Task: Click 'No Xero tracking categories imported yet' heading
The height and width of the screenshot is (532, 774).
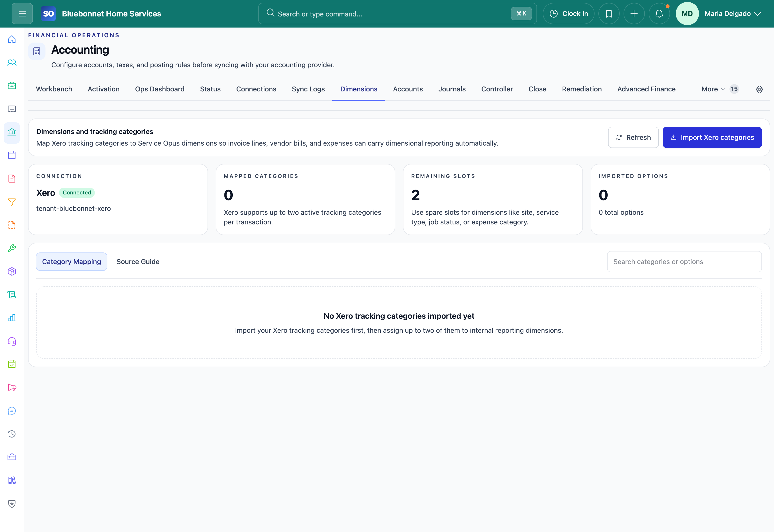Action: tap(399, 316)
